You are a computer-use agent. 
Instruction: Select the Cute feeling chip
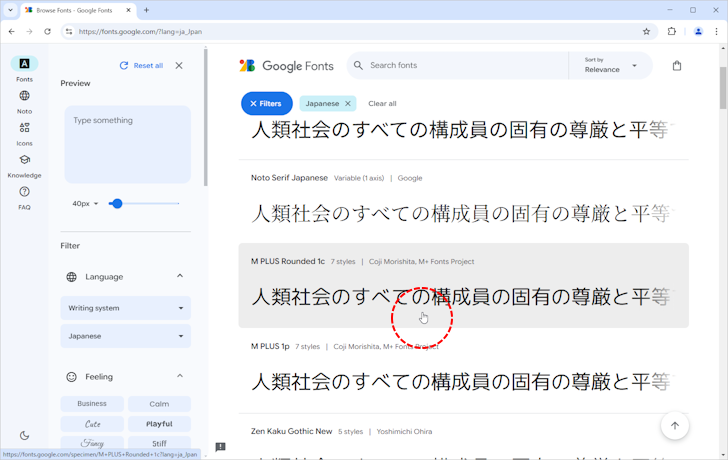[x=92, y=424]
